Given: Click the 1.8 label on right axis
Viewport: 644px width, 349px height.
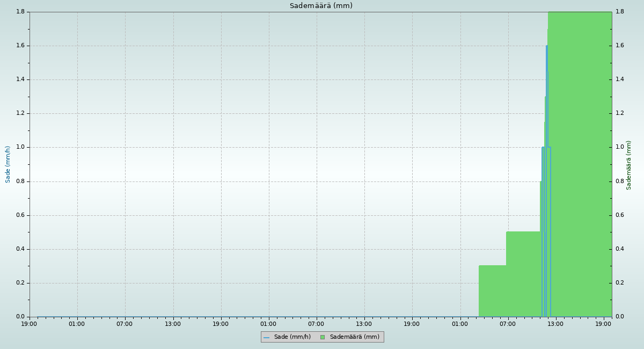Looking at the screenshot, I should 620,12.
